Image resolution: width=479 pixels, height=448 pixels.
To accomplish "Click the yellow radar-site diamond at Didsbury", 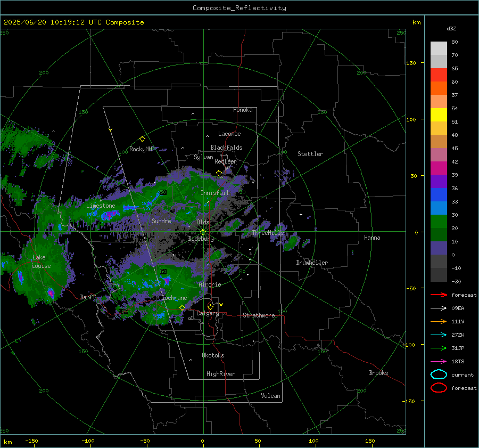I will pyautogui.click(x=203, y=232).
